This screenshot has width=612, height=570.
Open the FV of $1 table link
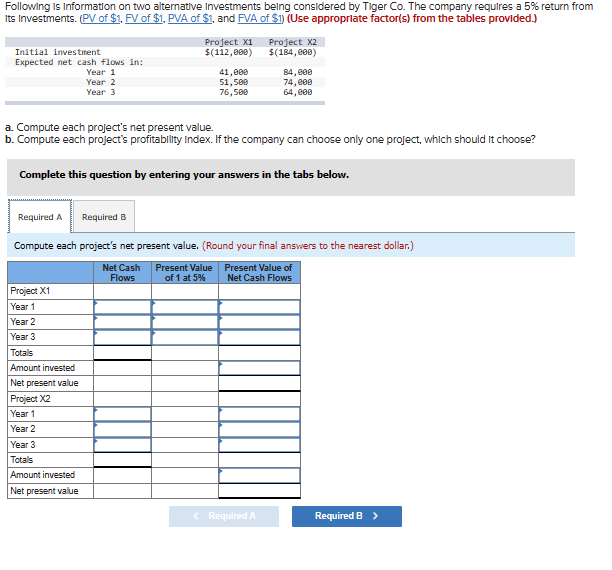(x=144, y=18)
